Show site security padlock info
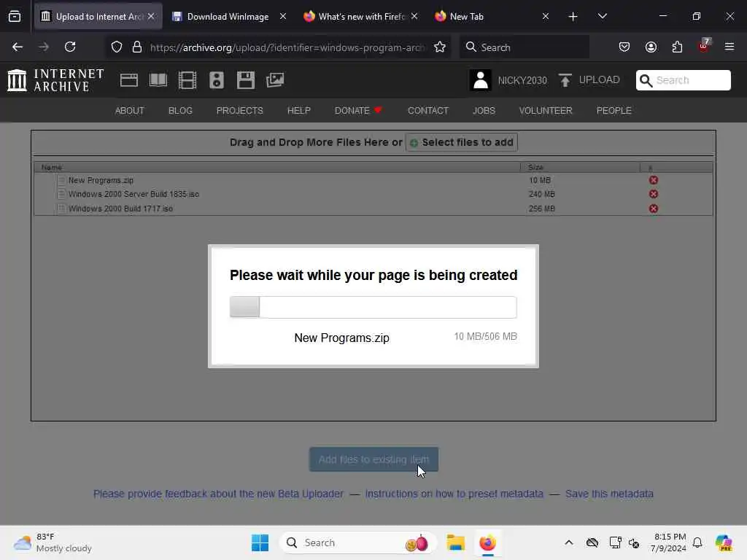Image resolution: width=747 pixels, height=560 pixels. click(x=137, y=47)
